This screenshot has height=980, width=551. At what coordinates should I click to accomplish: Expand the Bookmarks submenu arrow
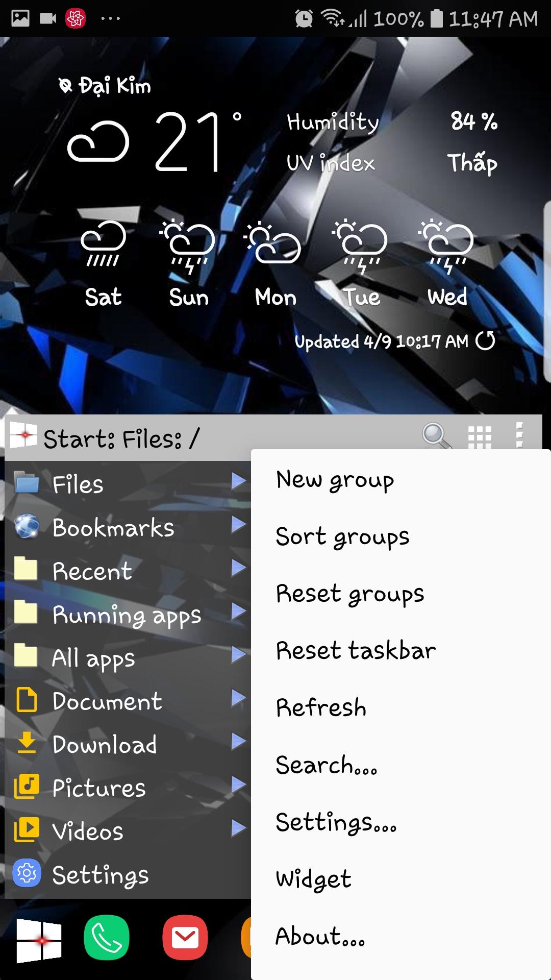click(x=238, y=524)
